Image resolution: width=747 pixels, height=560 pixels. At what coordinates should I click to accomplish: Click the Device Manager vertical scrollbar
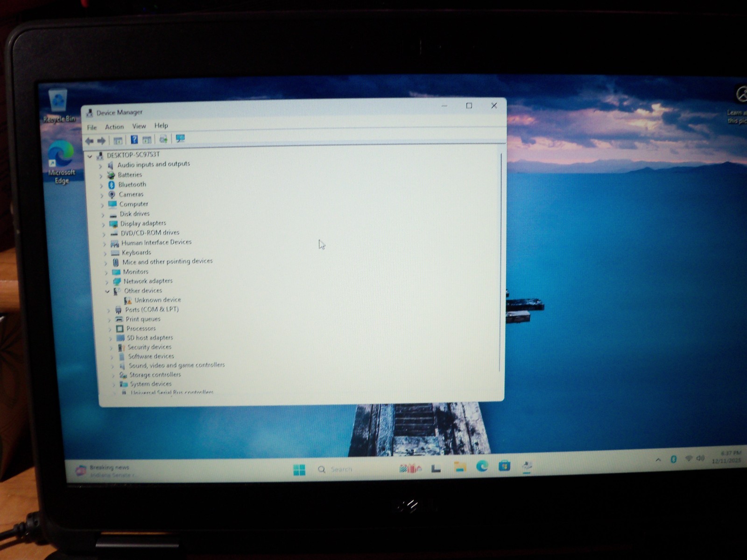(x=501, y=261)
